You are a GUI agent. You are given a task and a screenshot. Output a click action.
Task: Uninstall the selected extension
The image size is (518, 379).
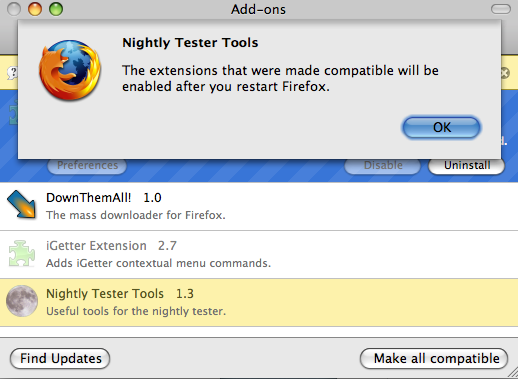click(466, 166)
